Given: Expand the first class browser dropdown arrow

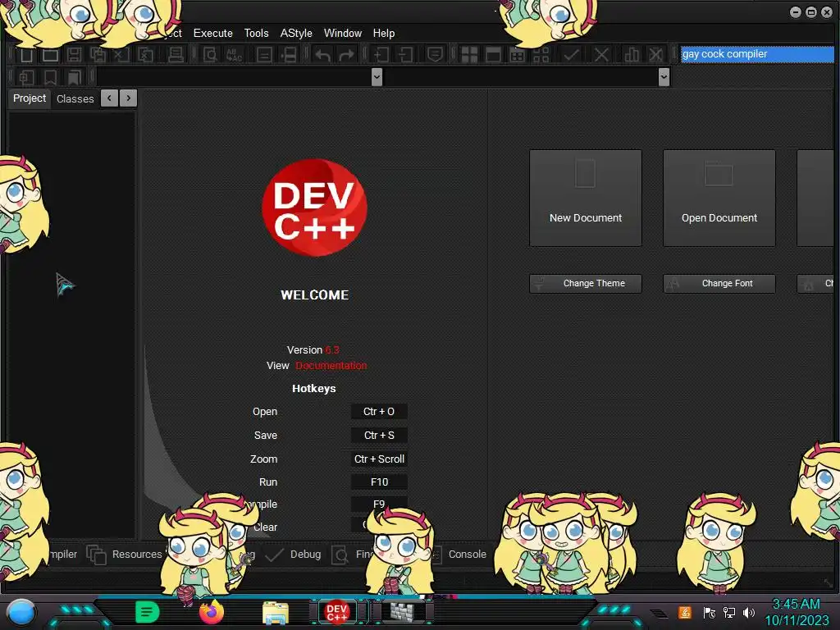Looking at the screenshot, I should pos(377,77).
